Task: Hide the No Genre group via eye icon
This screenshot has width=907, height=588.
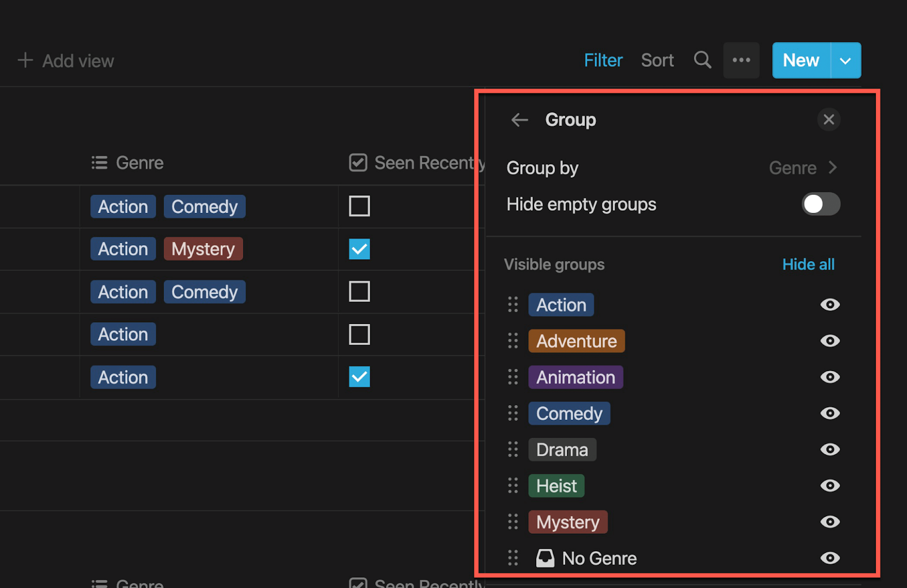Action: [x=830, y=559]
